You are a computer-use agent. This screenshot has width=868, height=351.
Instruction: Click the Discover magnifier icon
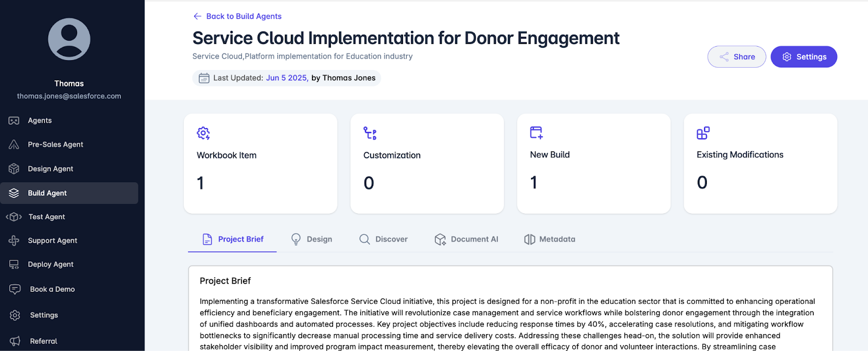(x=365, y=239)
